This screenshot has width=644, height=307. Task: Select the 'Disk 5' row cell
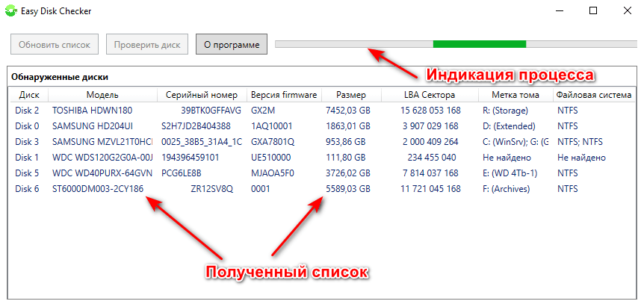tap(27, 173)
